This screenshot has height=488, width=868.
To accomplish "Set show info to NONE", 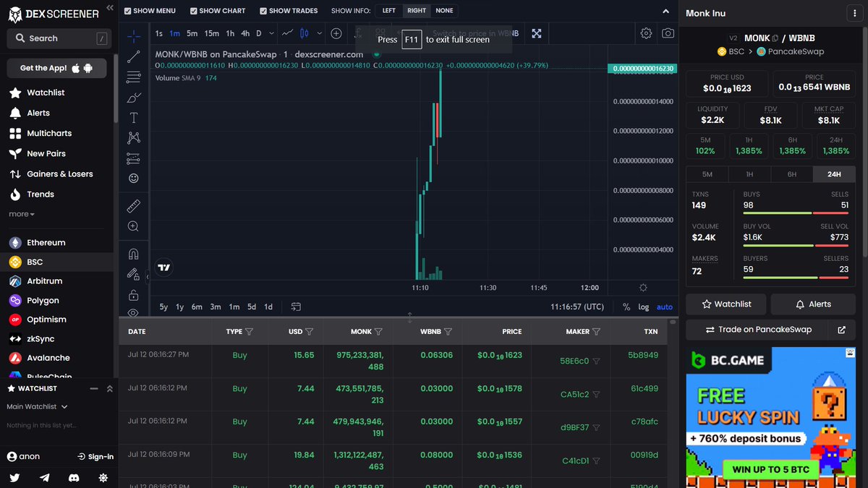I will click(x=444, y=11).
